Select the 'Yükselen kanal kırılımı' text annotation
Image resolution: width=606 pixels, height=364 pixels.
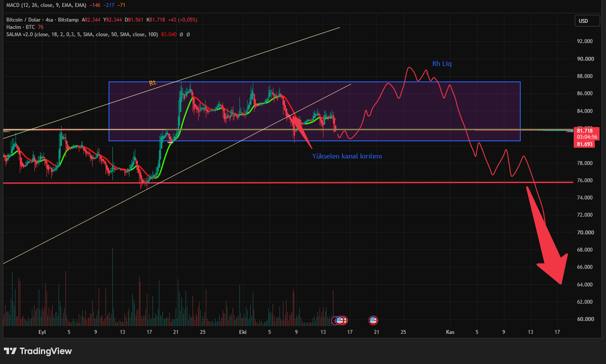(x=347, y=157)
